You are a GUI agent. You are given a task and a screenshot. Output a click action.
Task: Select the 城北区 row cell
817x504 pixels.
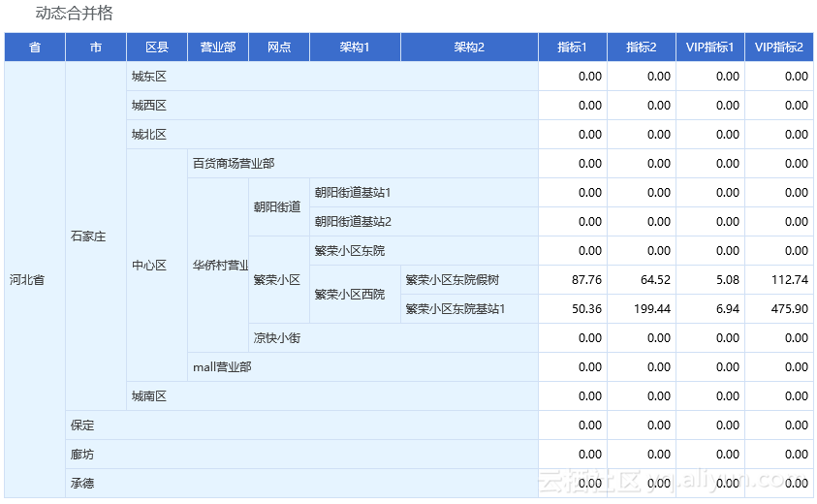point(332,135)
